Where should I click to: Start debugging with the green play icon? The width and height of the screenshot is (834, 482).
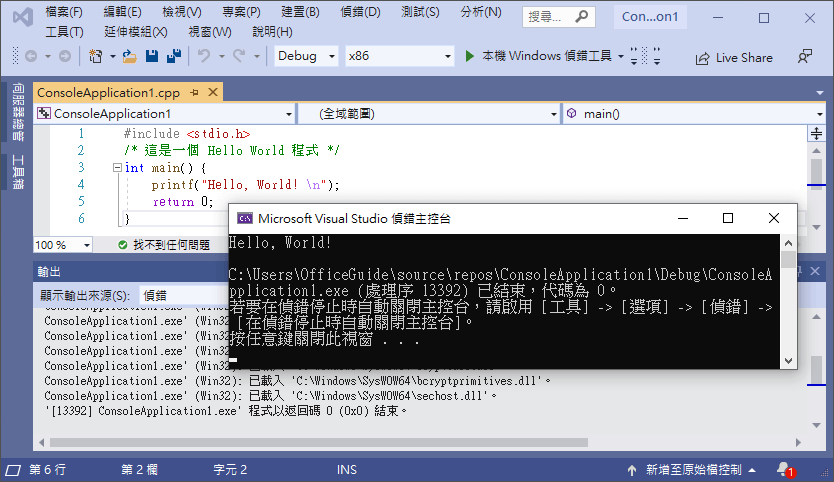pyautogui.click(x=469, y=56)
